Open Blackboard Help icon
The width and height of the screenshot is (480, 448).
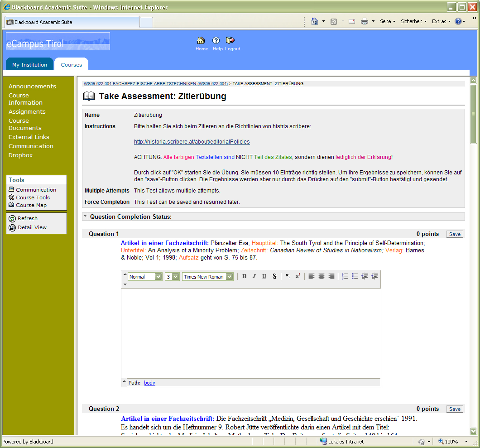[x=216, y=41]
